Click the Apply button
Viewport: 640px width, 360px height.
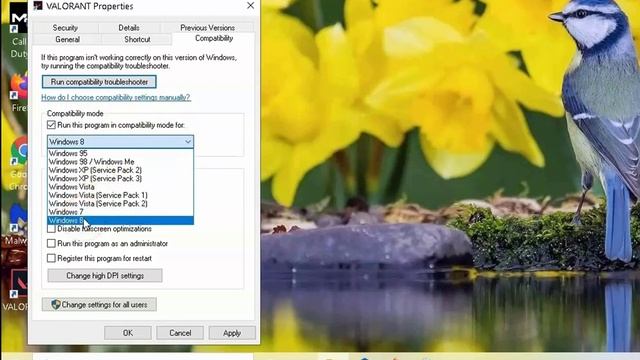pos(232,333)
